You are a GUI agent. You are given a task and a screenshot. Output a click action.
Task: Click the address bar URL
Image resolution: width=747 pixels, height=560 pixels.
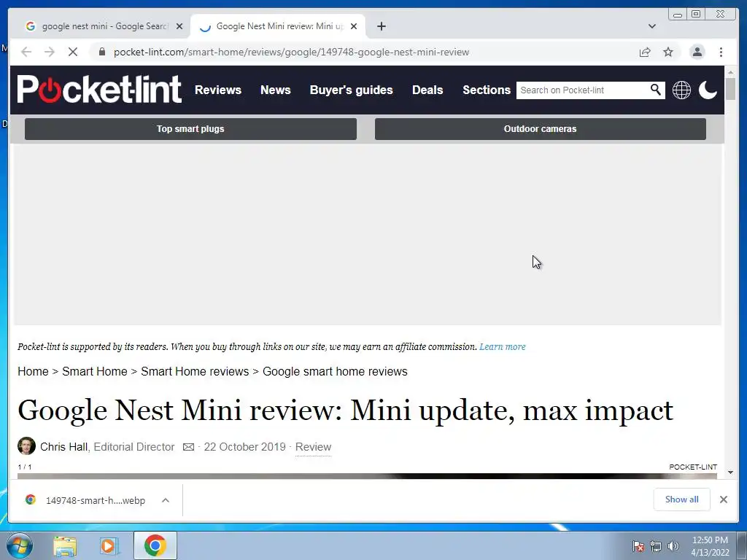291,52
